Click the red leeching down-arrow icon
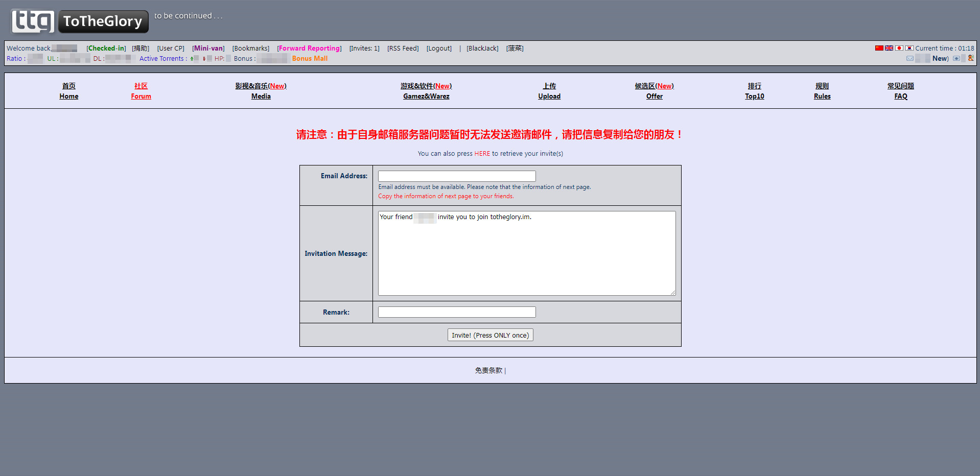The width and height of the screenshot is (980, 476). pyautogui.click(x=204, y=59)
